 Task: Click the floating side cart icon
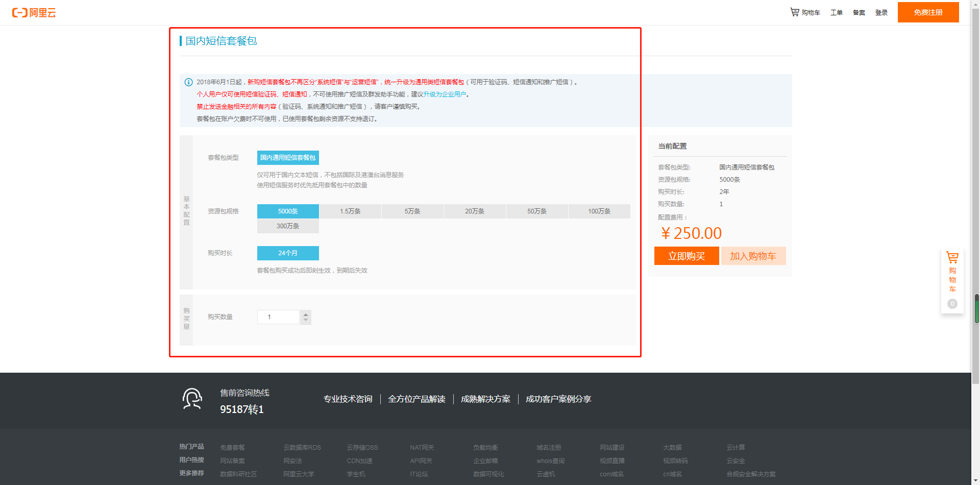952,257
